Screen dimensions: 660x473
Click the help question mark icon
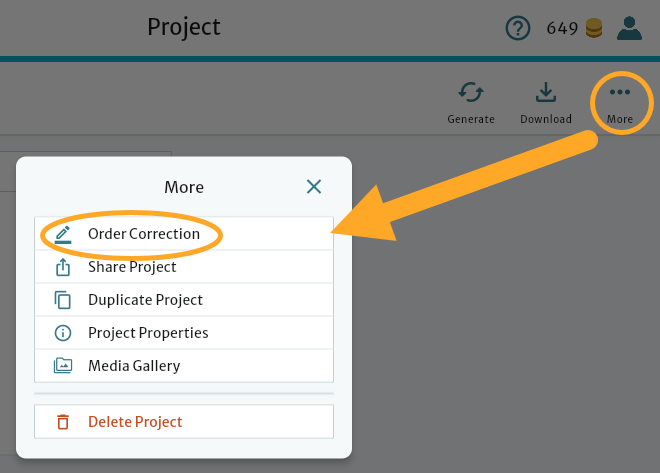[517, 28]
